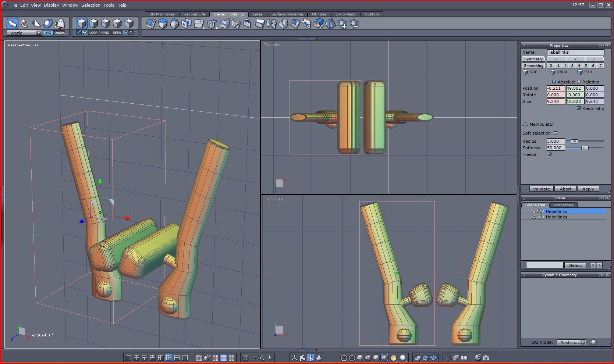Open the Selection menu

click(91, 5)
